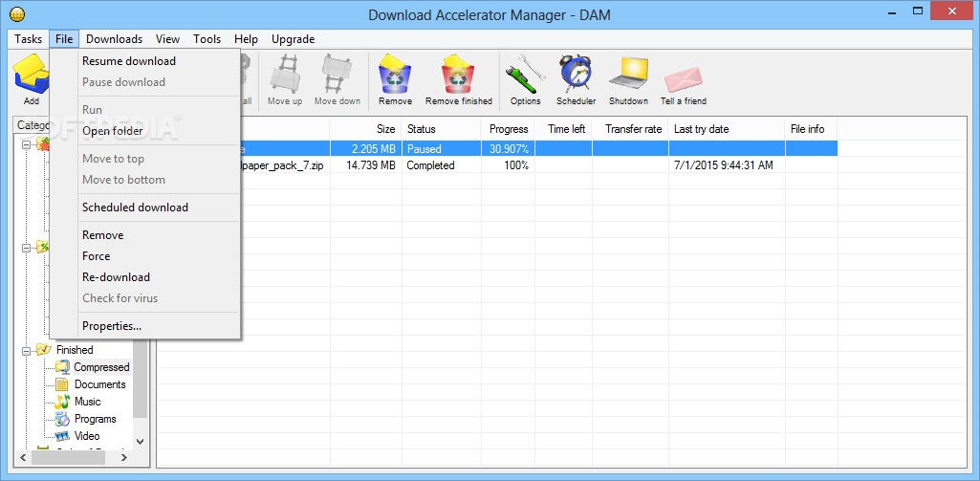Image resolution: width=980 pixels, height=481 pixels.
Task: Click the Move up toolbar icon
Action: click(x=285, y=74)
